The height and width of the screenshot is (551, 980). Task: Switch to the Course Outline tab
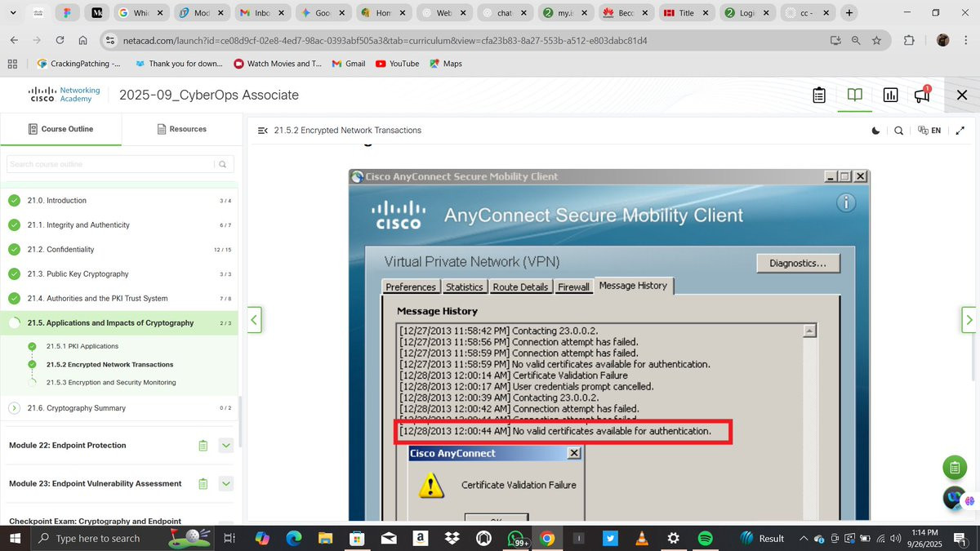60,129
